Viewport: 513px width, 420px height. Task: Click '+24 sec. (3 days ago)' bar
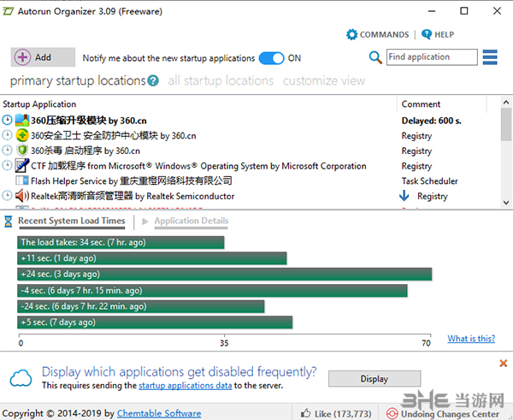[224, 274]
